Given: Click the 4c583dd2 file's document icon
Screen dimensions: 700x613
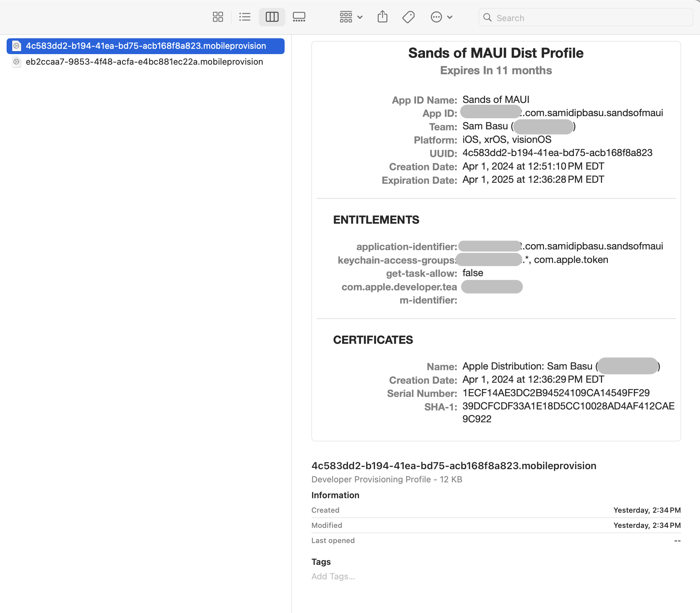Looking at the screenshot, I should (17, 46).
